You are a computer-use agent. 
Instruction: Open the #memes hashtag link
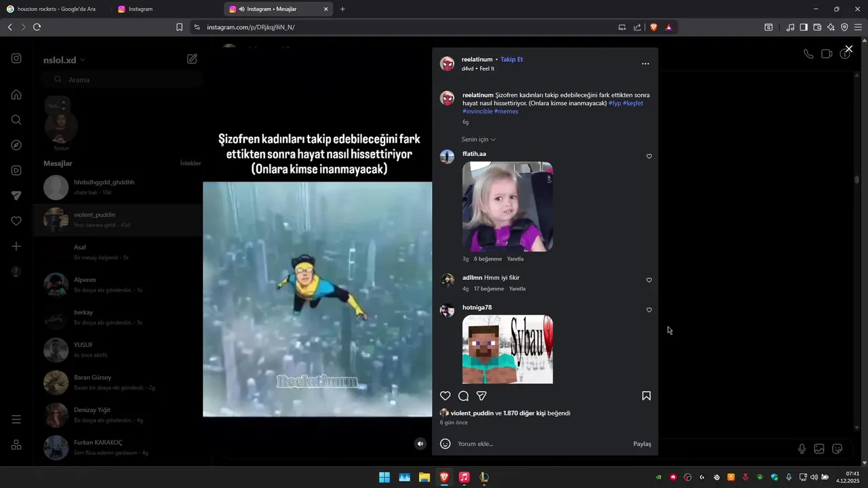pyautogui.click(x=507, y=111)
